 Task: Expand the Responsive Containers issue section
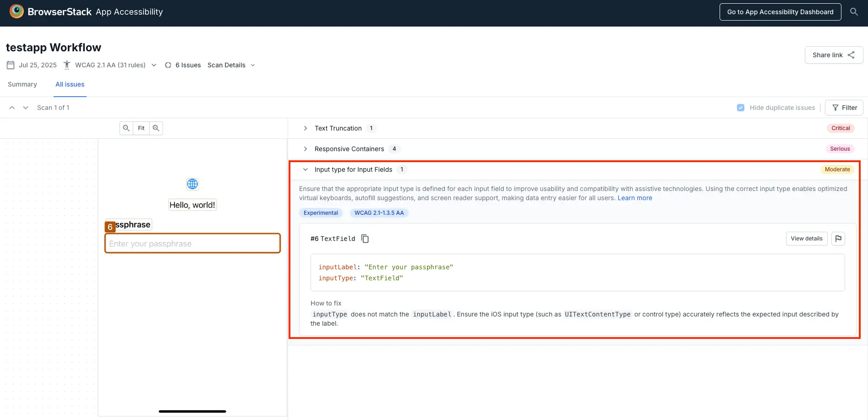[306, 148]
